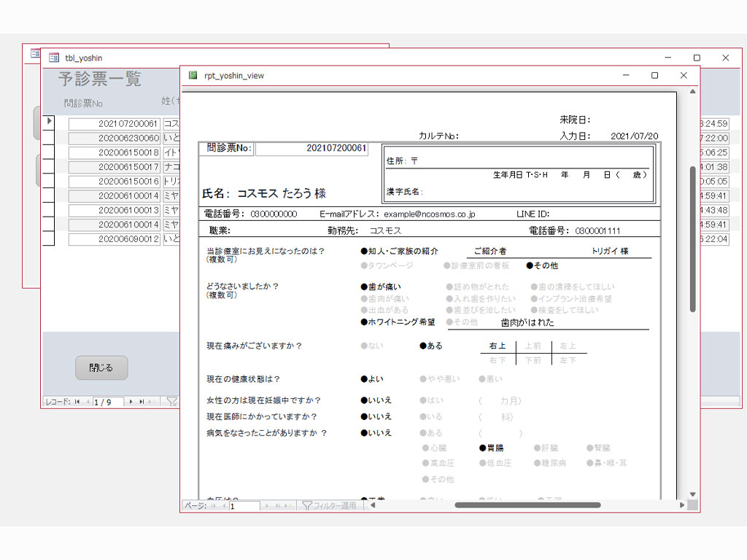Click the rpt_yoshin_view report window icon
The image size is (747, 560).
(x=193, y=75)
